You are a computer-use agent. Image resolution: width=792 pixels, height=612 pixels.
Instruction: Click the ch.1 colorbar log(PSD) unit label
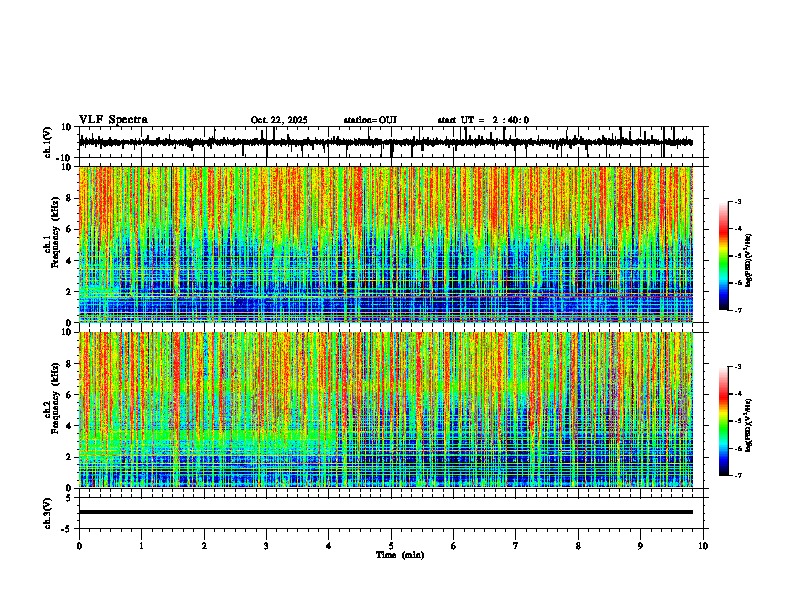point(749,261)
